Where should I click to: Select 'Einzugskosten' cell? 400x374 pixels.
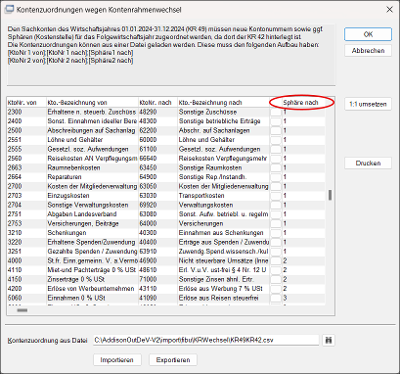tap(68, 196)
